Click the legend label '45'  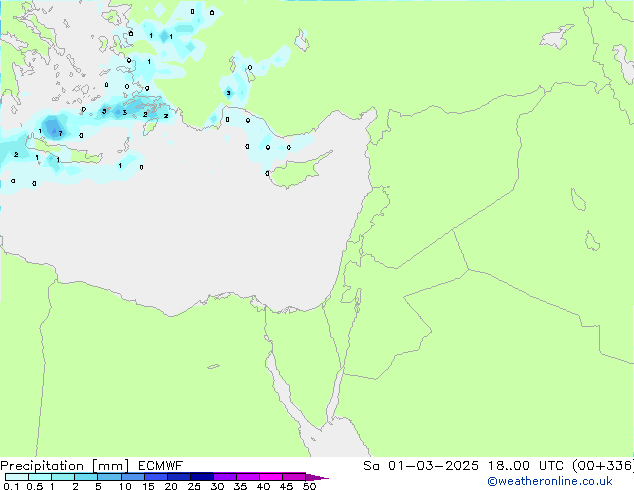click(286, 486)
